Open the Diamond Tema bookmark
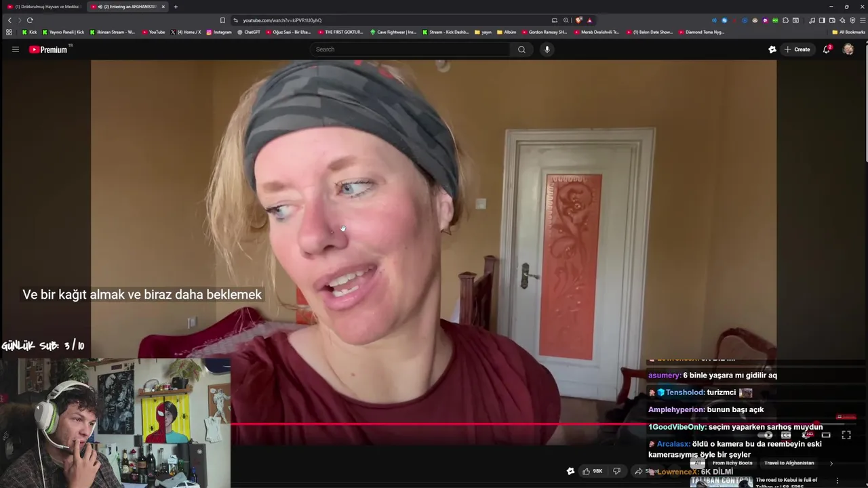 tap(702, 32)
